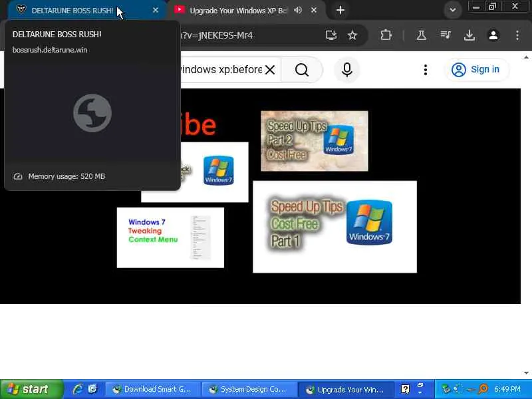
Task: Bookmark this page with the star icon
Action: (x=352, y=35)
